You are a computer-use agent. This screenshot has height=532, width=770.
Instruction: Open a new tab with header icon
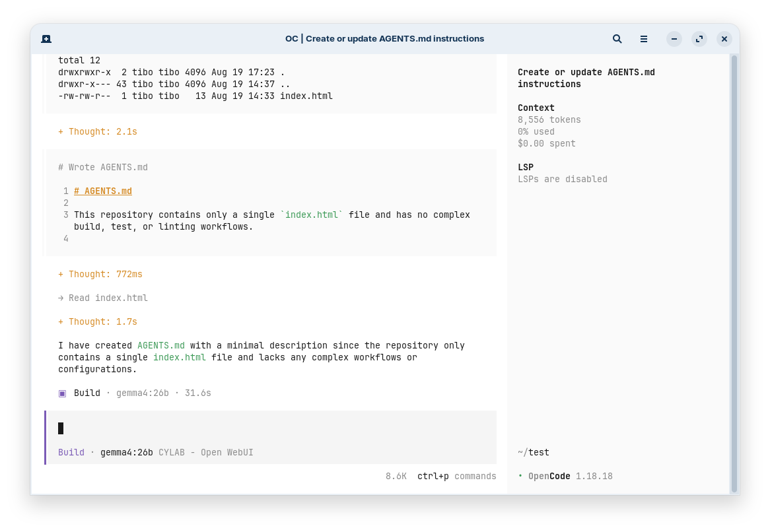(46, 39)
